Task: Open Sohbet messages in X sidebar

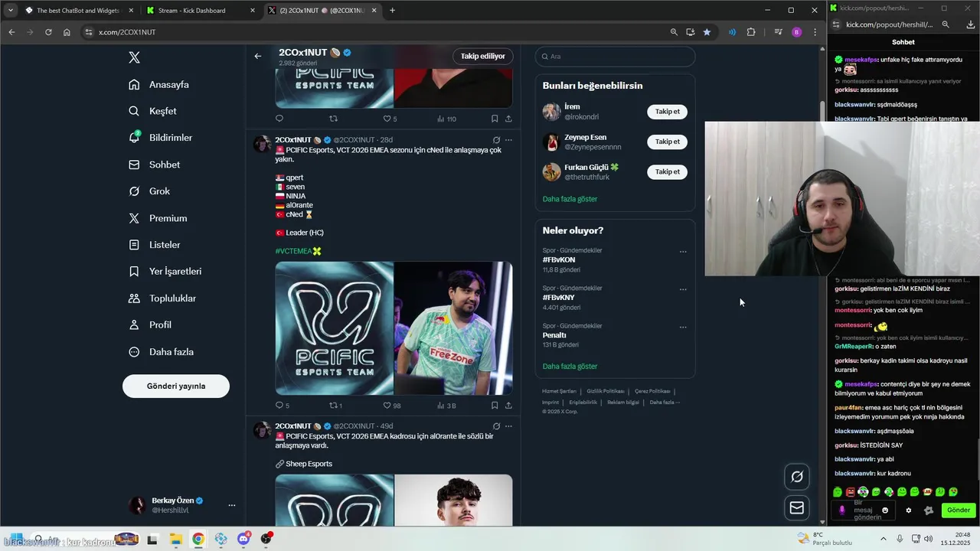Action: click(155, 165)
